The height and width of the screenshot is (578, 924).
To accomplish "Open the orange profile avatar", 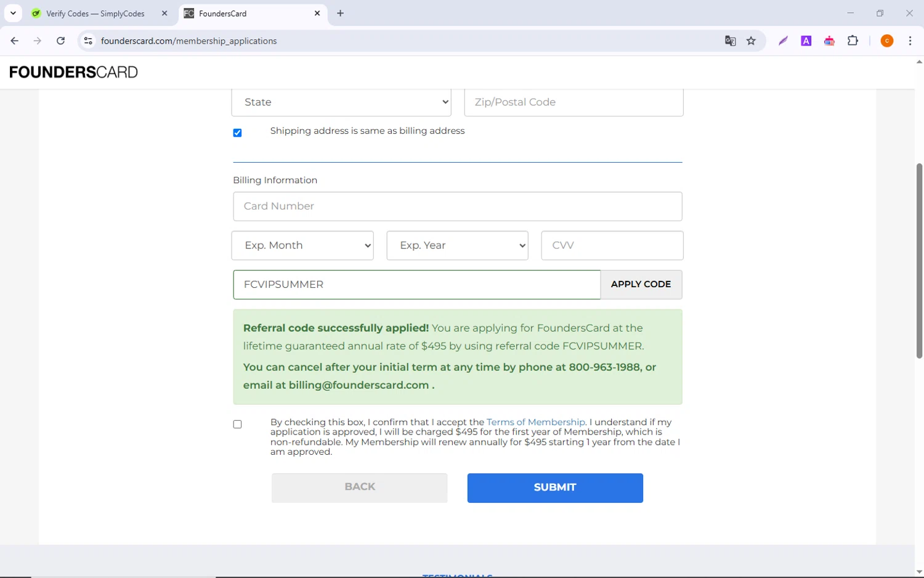I will click(x=887, y=41).
